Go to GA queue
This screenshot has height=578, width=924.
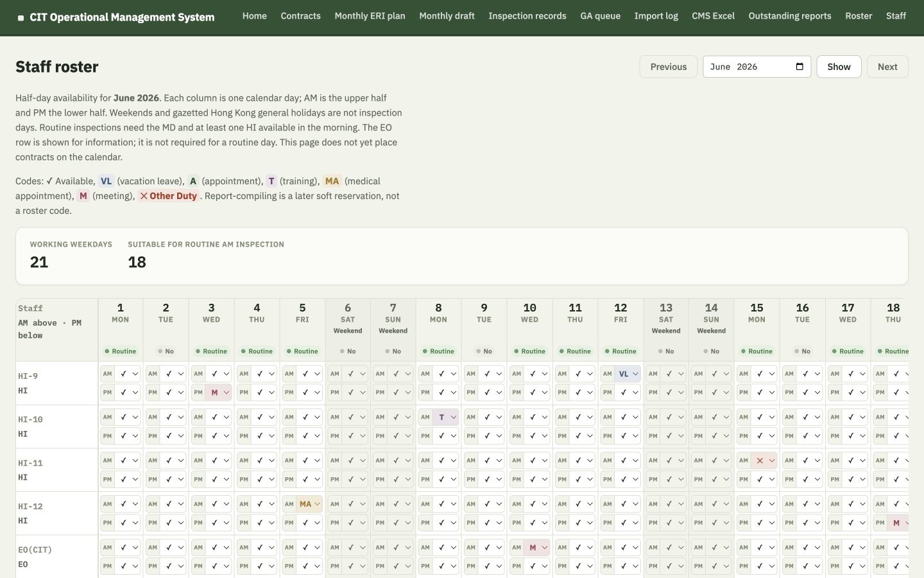click(601, 16)
